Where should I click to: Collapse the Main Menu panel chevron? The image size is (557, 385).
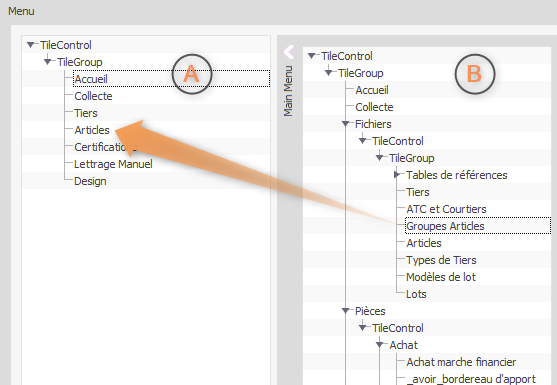coord(288,52)
